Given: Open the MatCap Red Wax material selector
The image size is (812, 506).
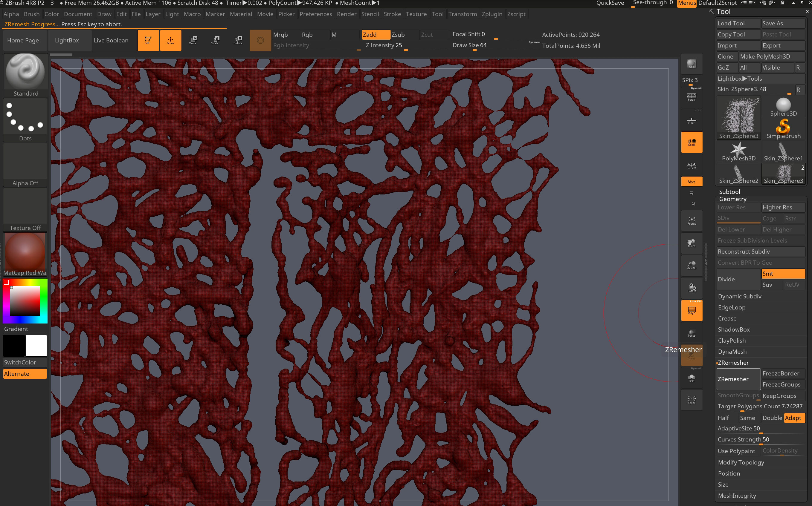Looking at the screenshot, I should pos(25,255).
